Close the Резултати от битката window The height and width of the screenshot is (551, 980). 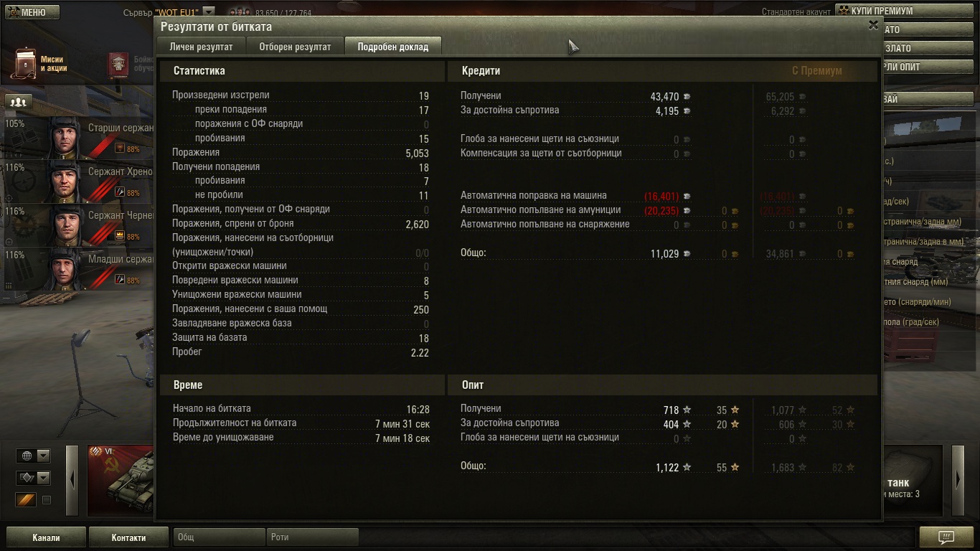[x=873, y=25]
